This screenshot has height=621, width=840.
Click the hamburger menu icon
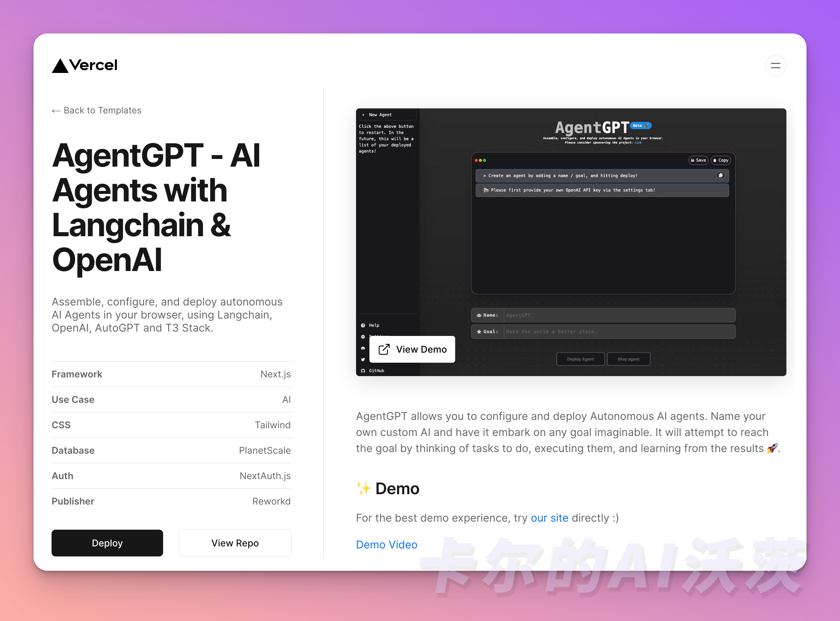pyautogui.click(x=776, y=65)
